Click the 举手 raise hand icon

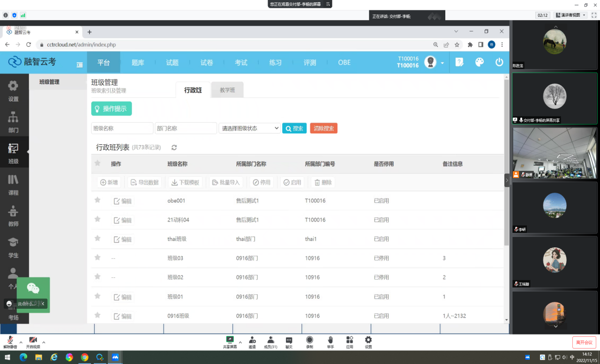pyautogui.click(x=330, y=342)
